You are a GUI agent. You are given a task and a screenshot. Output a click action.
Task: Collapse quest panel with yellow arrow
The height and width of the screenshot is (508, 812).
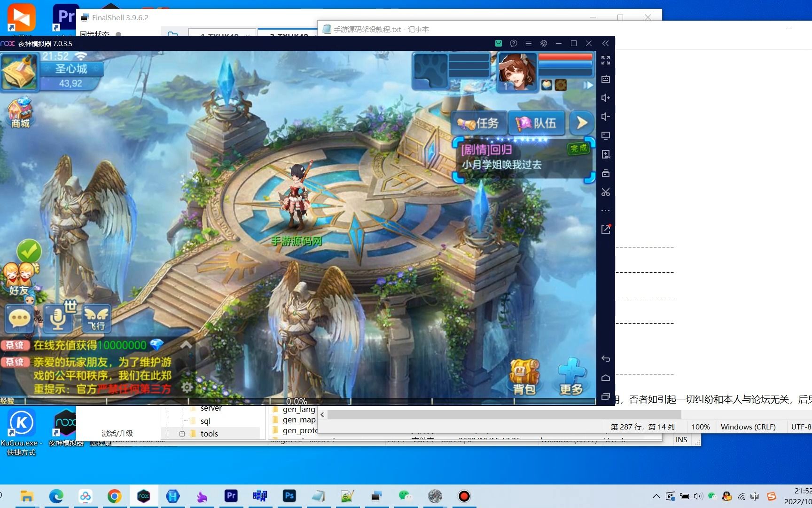point(582,123)
